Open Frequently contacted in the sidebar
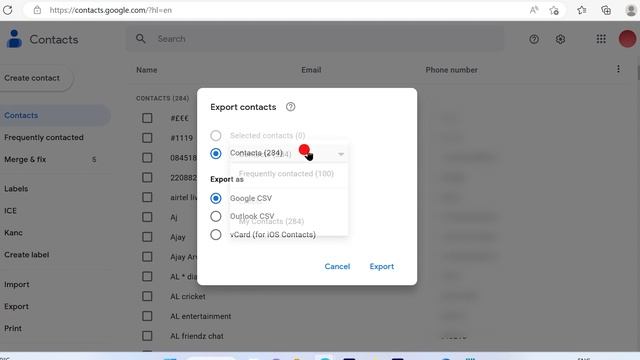This screenshot has height=360, width=640. coord(44,138)
